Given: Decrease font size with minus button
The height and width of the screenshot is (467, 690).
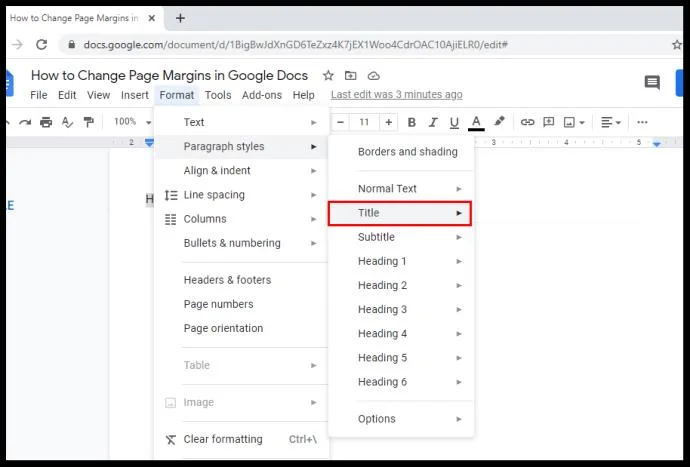Looking at the screenshot, I should coord(340,122).
